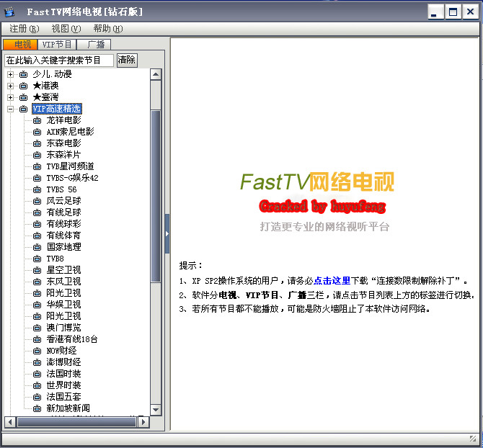Switch to the 电视 tab
The width and height of the screenshot is (483, 448).
20,45
